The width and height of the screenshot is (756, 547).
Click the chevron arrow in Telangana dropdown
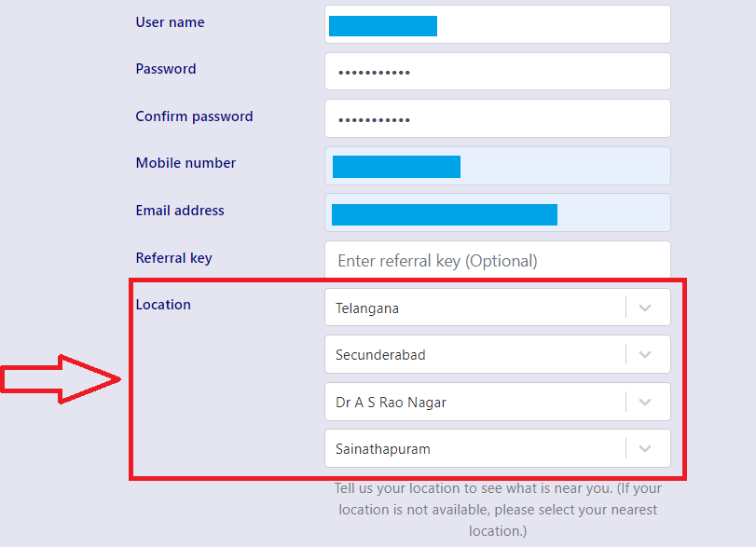click(x=645, y=308)
